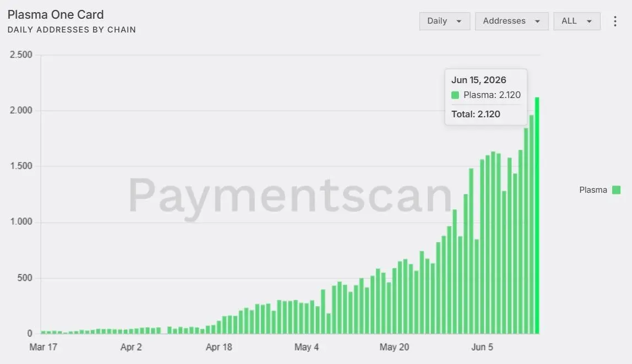Click the Apr 2 x-axis label
Screen dimensions: 632x364
pos(131,347)
